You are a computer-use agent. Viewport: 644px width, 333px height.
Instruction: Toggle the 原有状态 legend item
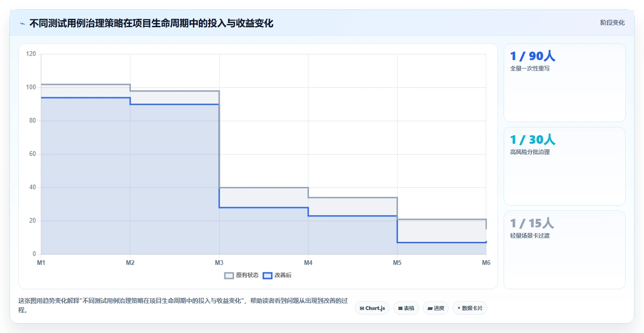(242, 275)
